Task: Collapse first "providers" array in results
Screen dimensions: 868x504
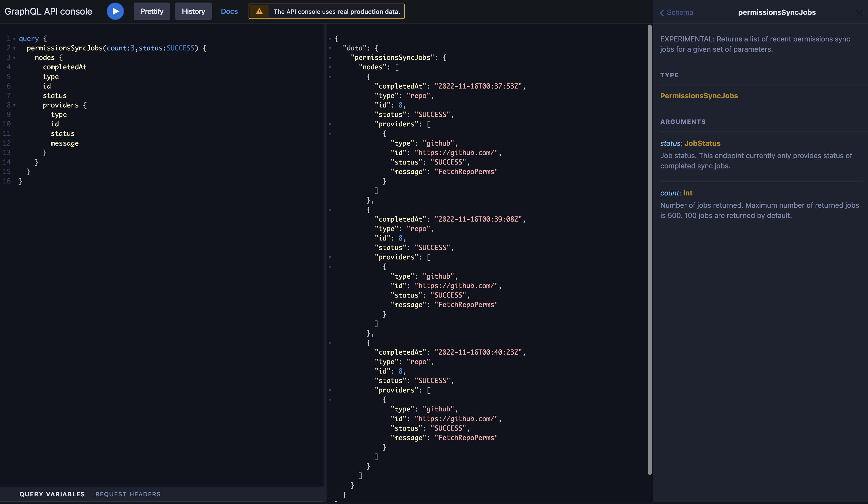Action: pos(330,124)
